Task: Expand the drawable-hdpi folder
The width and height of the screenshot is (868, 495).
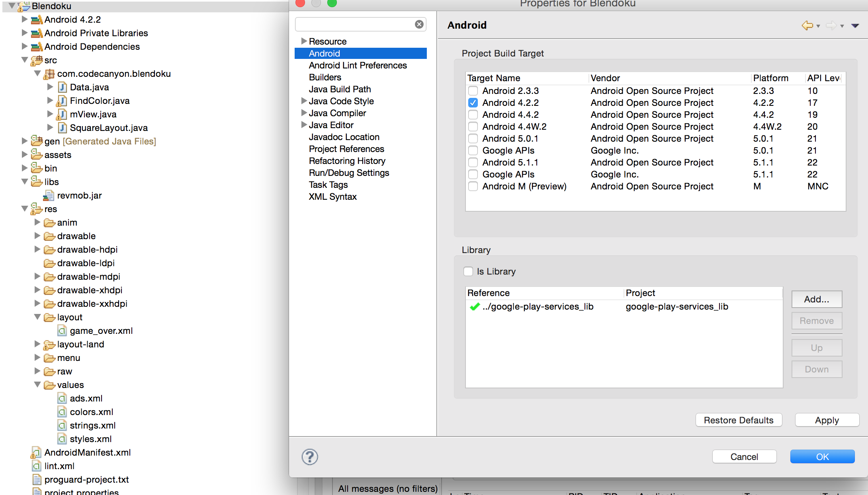Action: point(37,249)
